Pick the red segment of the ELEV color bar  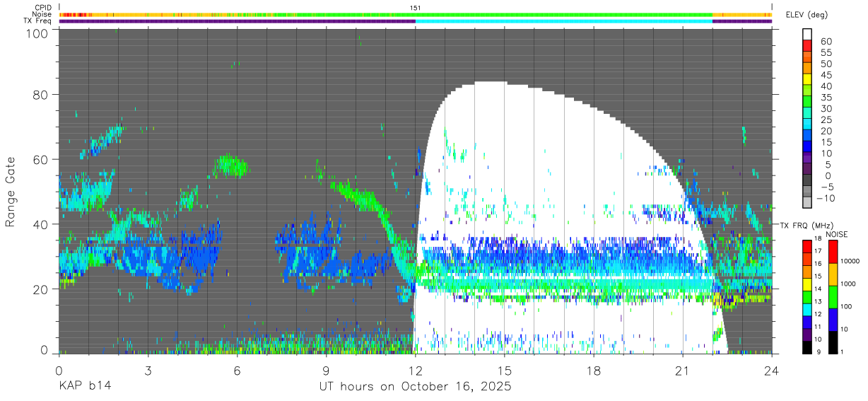[x=807, y=45]
